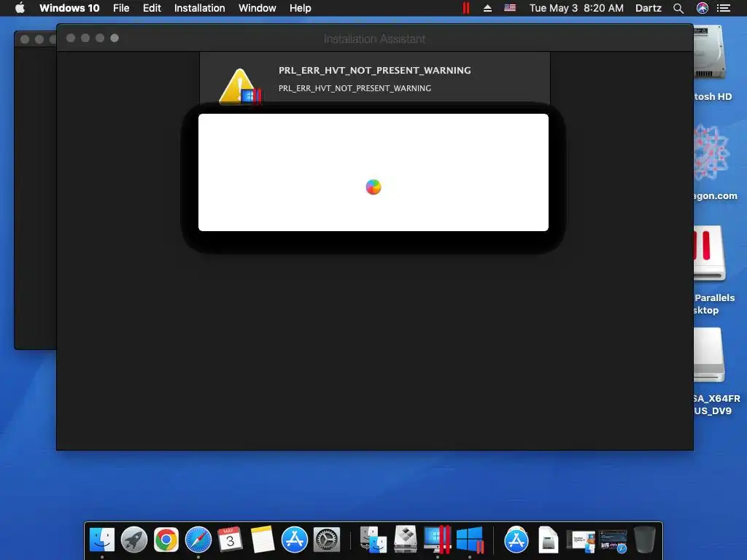Screen dimensions: 747x560
Task: Open the Parallels Desktop thumbnail in Dock
Action: tap(581, 542)
